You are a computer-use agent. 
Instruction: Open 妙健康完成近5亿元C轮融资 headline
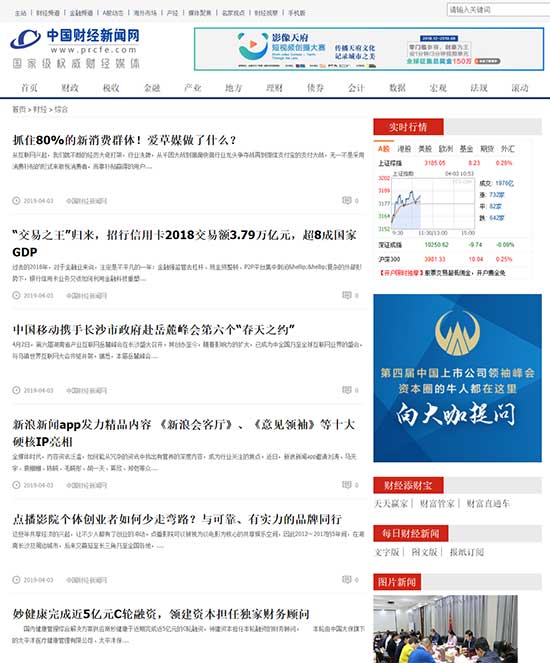(x=161, y=614)
